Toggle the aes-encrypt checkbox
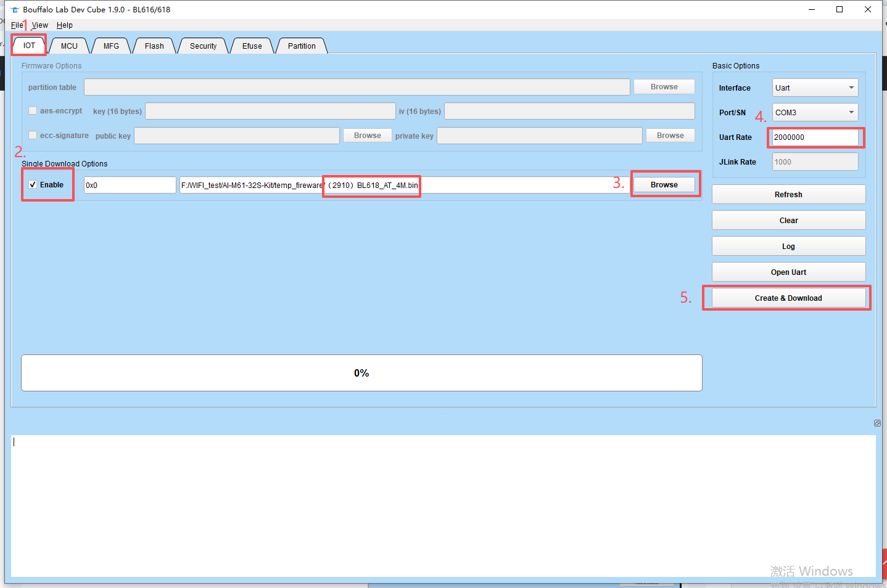Screen dimensions: 887x588 tap(33, 111)
